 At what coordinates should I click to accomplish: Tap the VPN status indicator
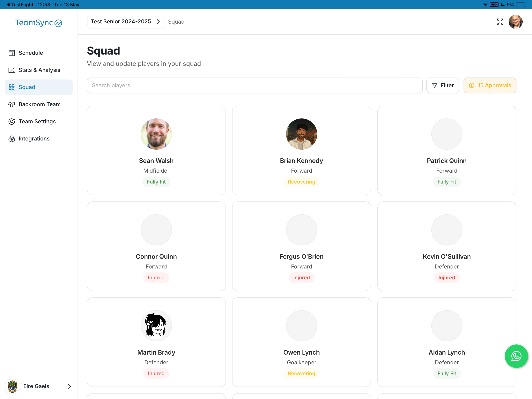click(494, 4)
